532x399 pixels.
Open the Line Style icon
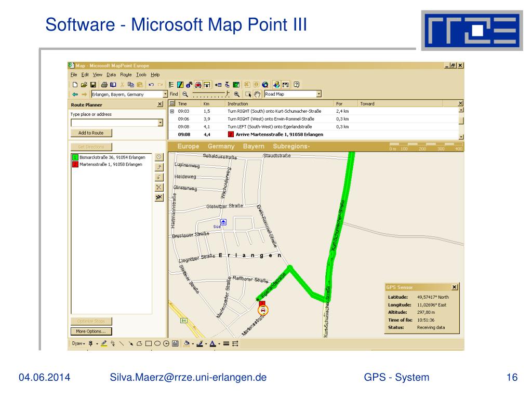click(x=227, y=344)
